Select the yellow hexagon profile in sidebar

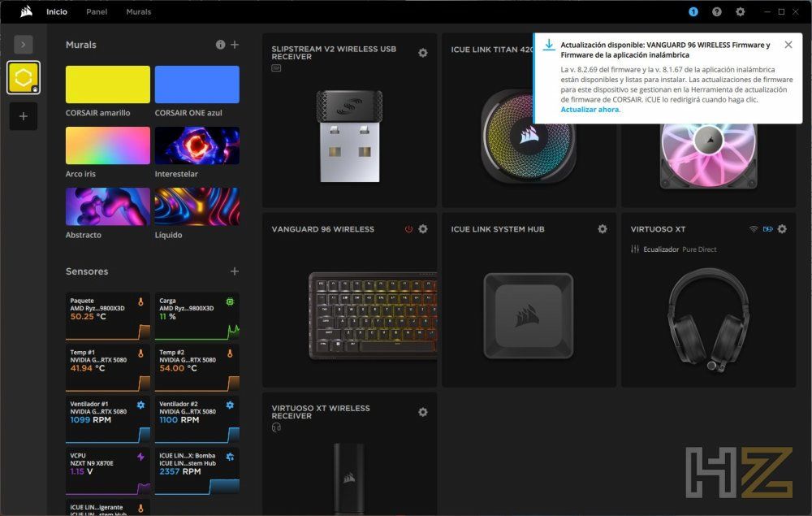point(24,78)
